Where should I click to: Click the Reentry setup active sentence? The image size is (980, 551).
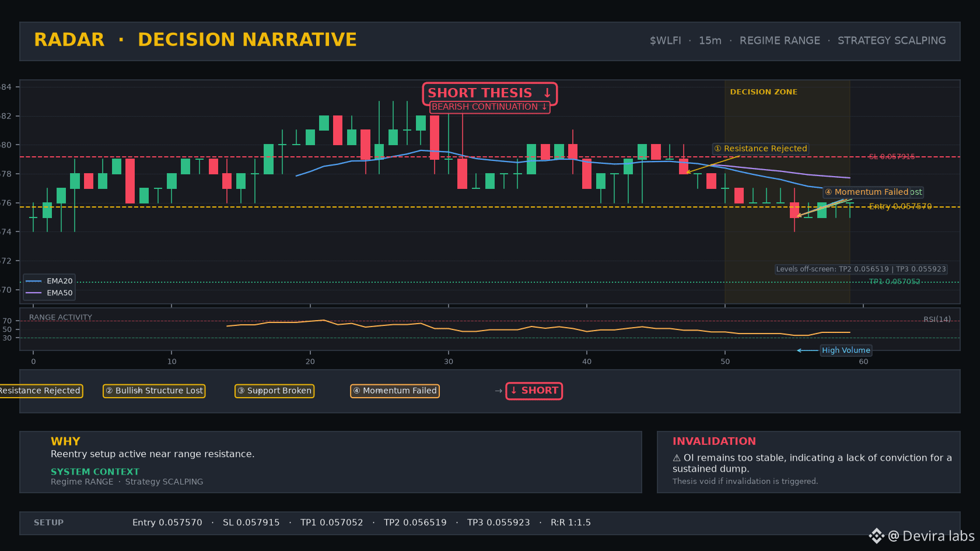[x=153, y=454]
